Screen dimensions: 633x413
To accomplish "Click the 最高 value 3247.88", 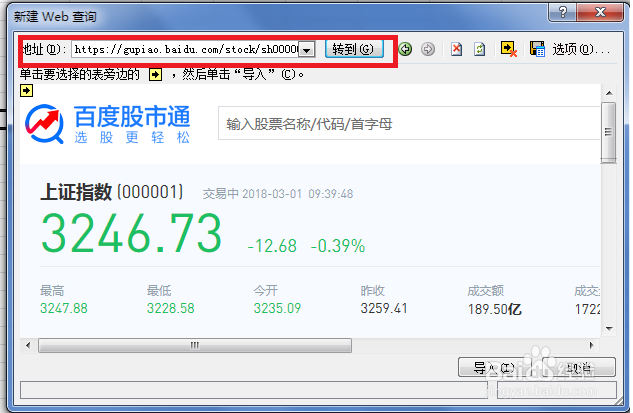I will coord(64,308).
